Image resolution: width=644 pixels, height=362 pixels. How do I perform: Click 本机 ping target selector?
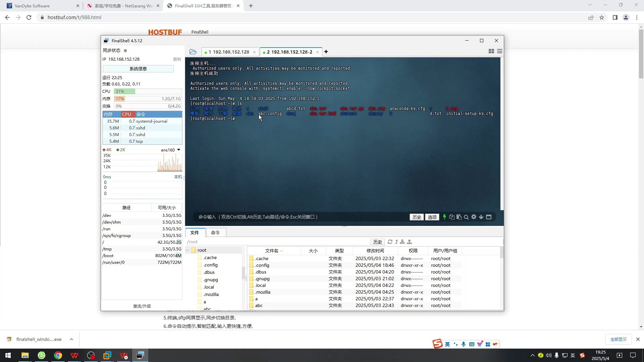pos(178,177)
